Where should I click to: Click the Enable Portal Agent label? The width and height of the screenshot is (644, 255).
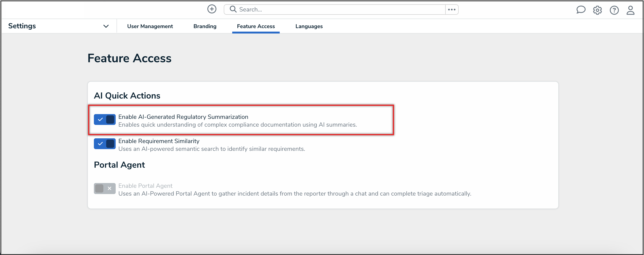[x=145, y=186]
